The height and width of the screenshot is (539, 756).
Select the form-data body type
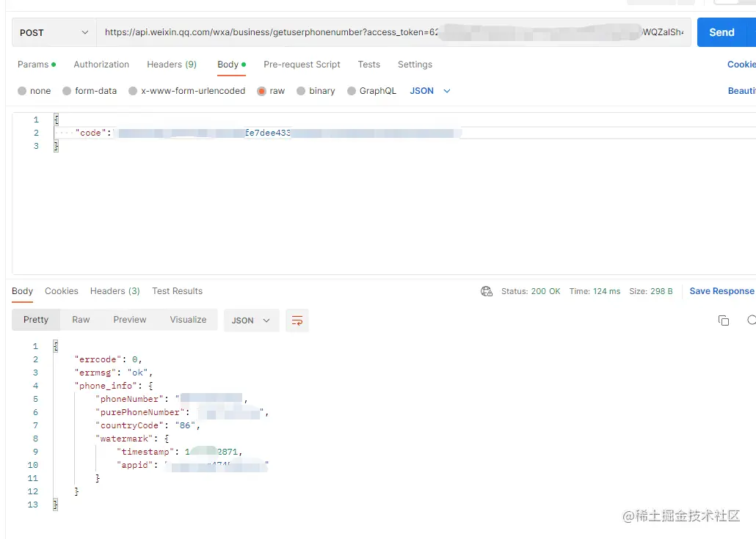pos(90,91)
